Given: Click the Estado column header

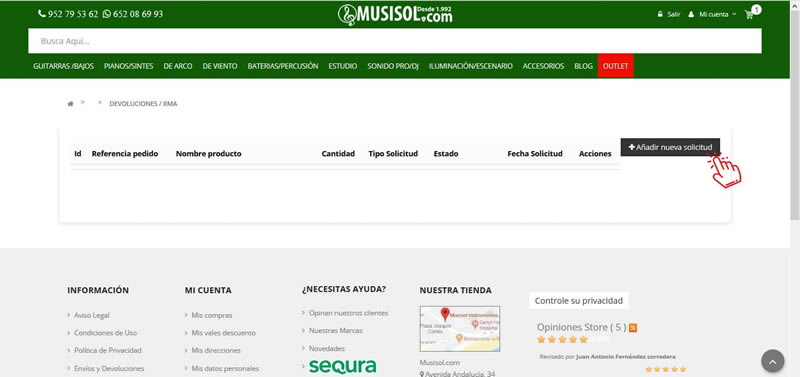Looking at the screenshot, I should [x=446, y=154].
